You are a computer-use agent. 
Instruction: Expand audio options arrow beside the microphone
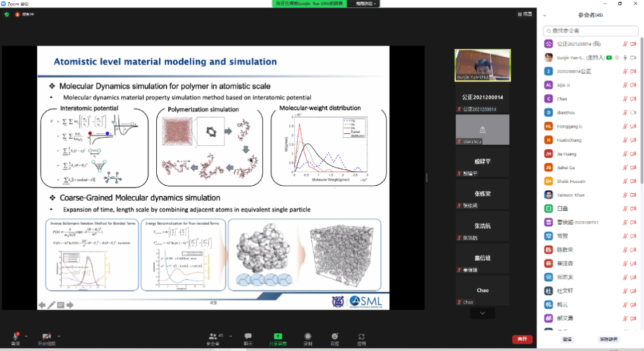coord(27,336)
